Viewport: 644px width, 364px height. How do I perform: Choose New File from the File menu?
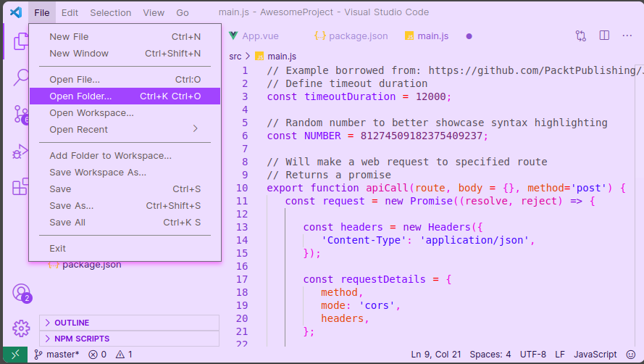coord(125,36)
